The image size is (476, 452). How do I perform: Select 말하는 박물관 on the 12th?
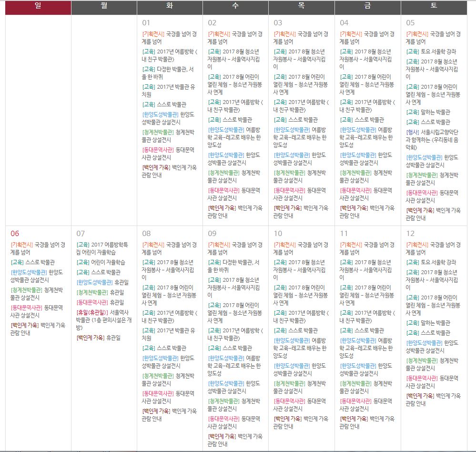coord(435,323)
